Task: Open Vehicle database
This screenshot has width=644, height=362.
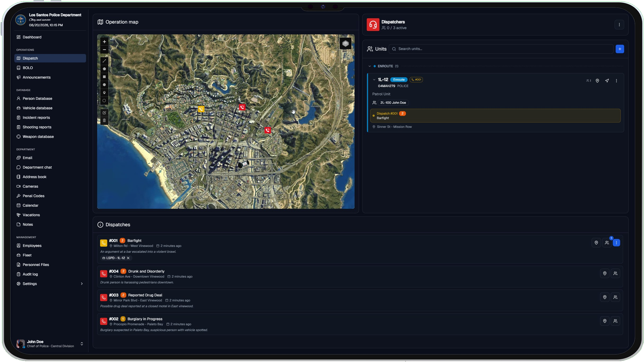Action: [x=50, y=108]
